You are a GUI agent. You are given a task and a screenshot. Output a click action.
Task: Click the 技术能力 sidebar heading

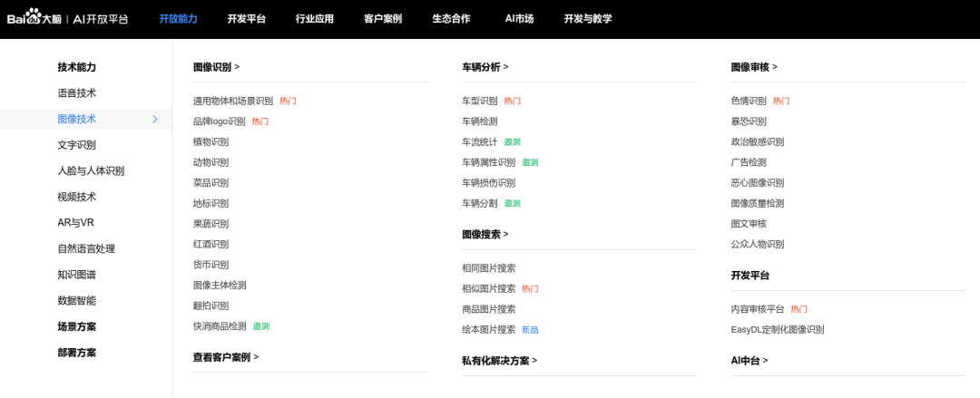(x=77, y=67)
